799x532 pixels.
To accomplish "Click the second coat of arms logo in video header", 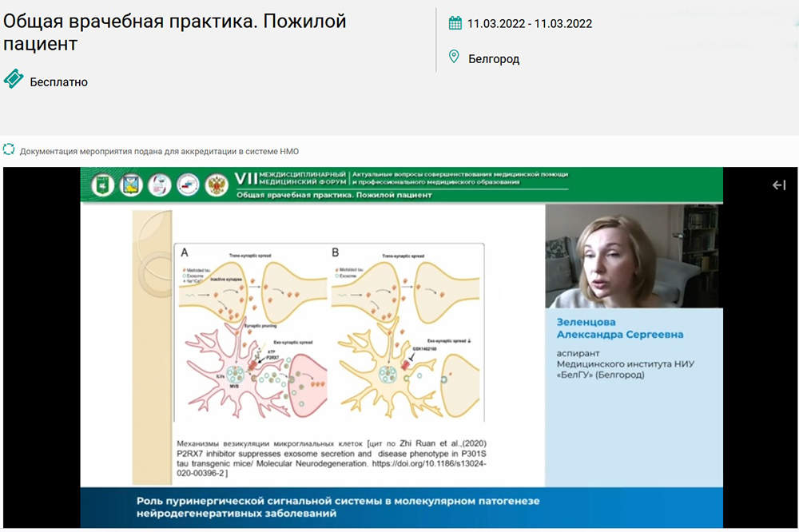I will tap(130, 185).
